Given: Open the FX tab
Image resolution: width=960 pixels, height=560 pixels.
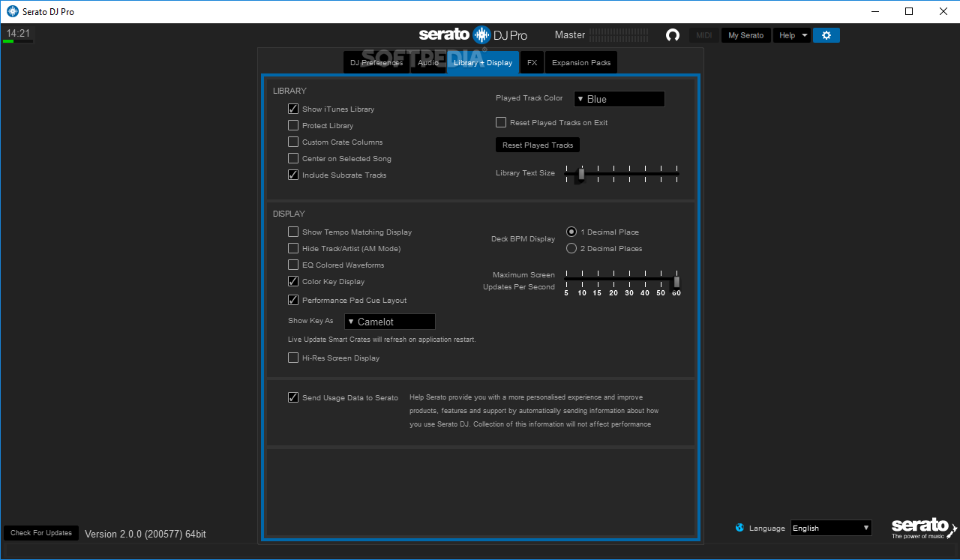Looking at the screenshot, I should click(532, 63).
